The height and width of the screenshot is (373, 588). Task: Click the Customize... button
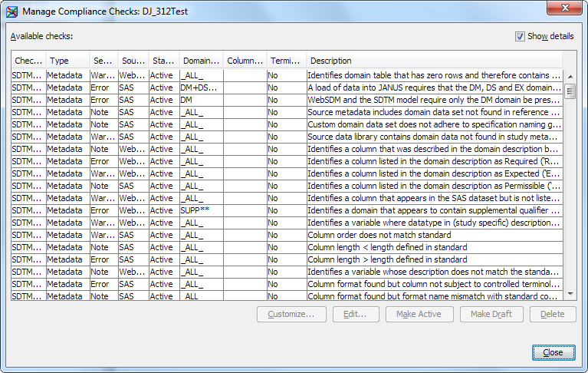(x=291, y=314)
